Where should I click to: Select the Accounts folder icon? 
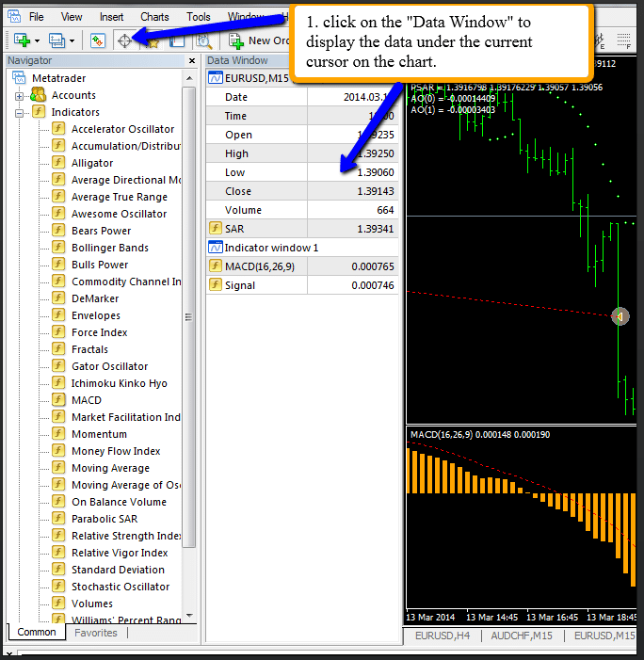click(x=39, y=95)
